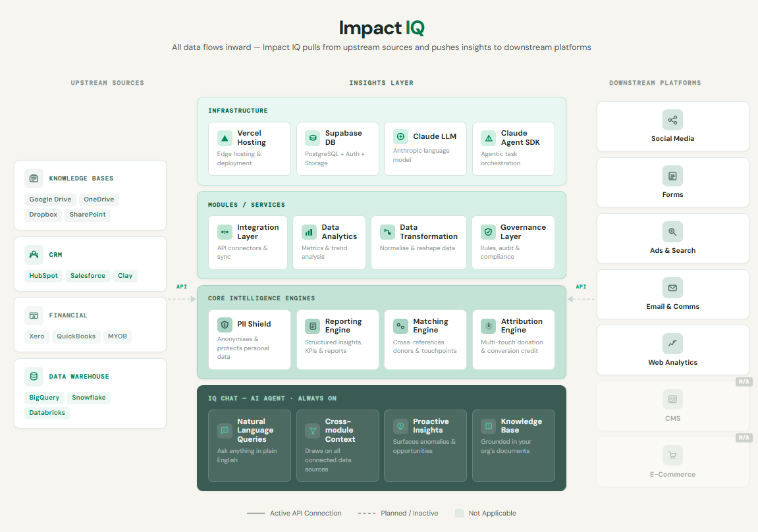Click the Matching Engine icon
758x532 pixels.
pyautogui.click(x=401, y=326)
